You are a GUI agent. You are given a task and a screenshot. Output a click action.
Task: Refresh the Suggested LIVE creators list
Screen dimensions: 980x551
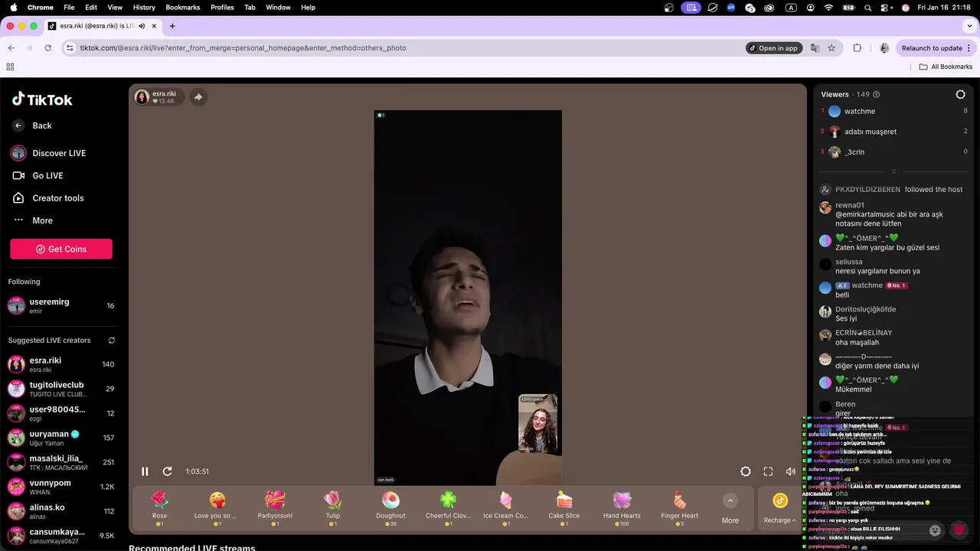pos(112,341)
